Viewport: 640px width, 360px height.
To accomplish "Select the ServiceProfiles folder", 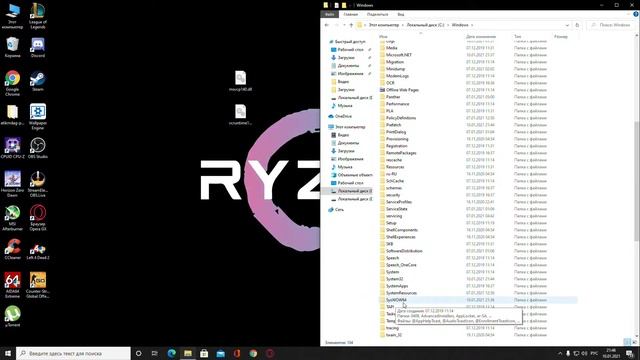I will coord(399,202).
